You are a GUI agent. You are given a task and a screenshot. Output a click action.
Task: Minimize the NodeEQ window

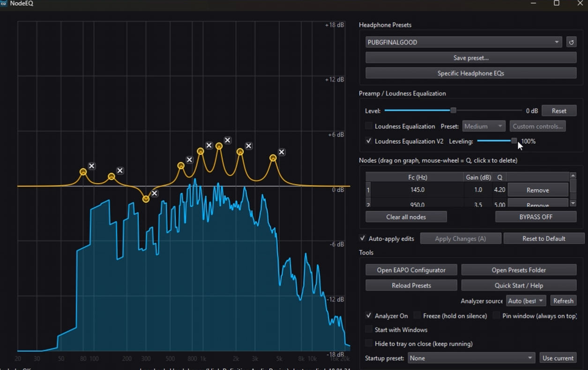pyautogui.click(x=533, y=3)
